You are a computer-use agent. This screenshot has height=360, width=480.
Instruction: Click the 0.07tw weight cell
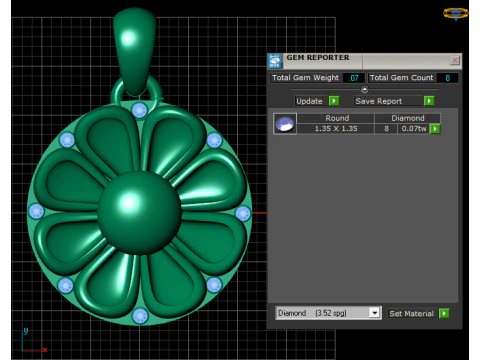[414, 129]
